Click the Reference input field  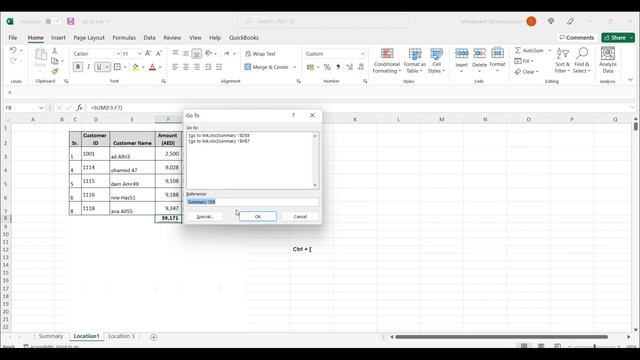(x=253, y=202)
